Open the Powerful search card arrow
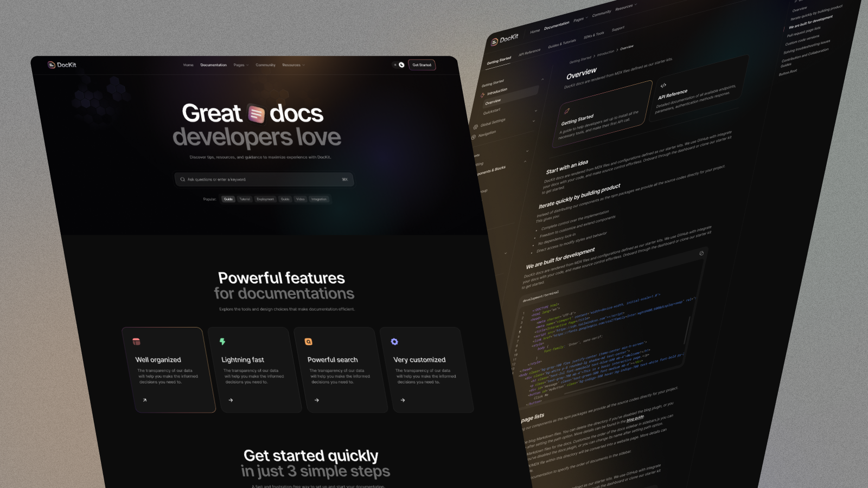The image size is (868, 488). pos(317,400)
